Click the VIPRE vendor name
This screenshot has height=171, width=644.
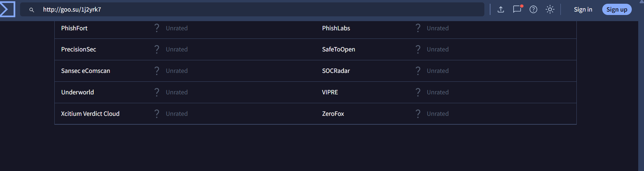[330, 92]
